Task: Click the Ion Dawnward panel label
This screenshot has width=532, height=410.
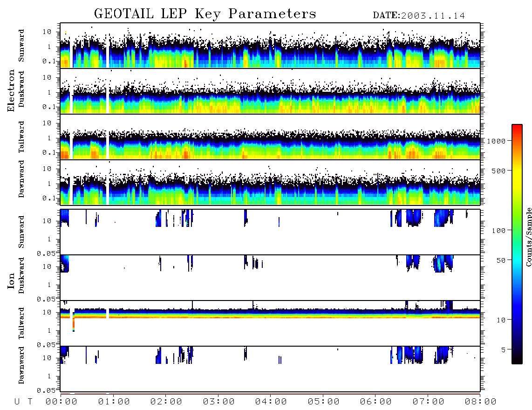Action: [x=21, y=365]
